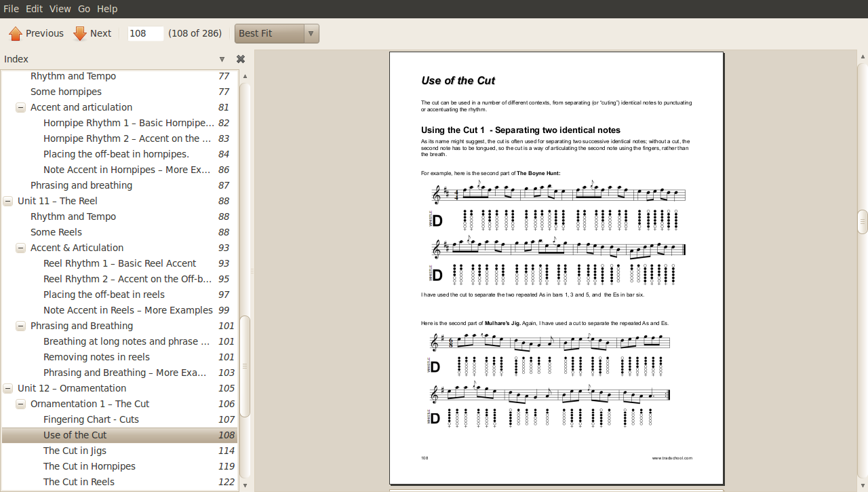Collapse the Accent & Articulation node

pyautogui.click(x=20, y=248)
